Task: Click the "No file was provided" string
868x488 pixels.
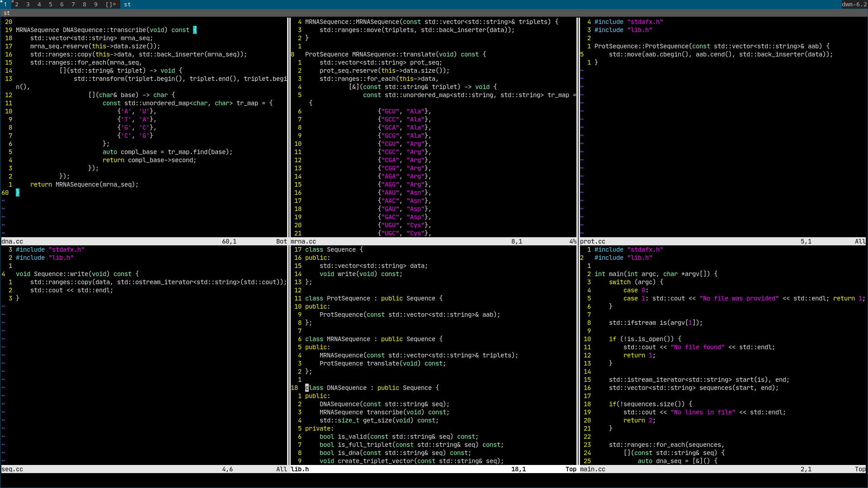Action: tap(739, 298)
